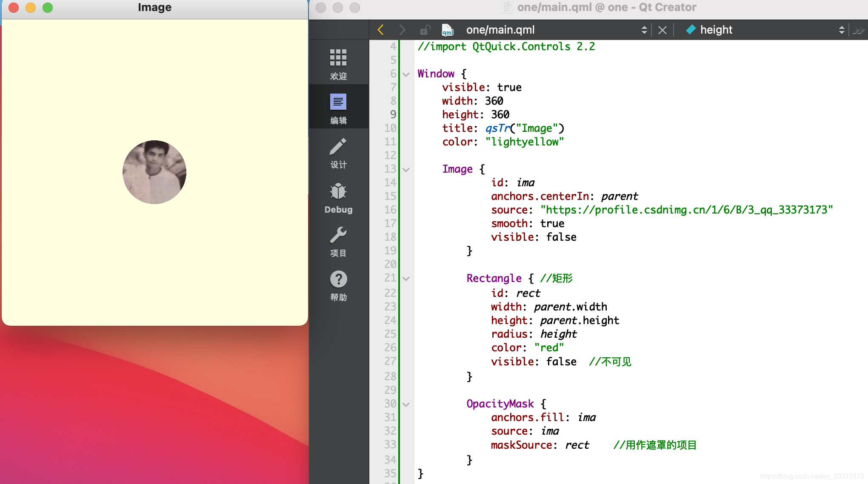This screenshot has width=868, height=484.
Task: Click the source URL string in code
Action: pos(686,210)
